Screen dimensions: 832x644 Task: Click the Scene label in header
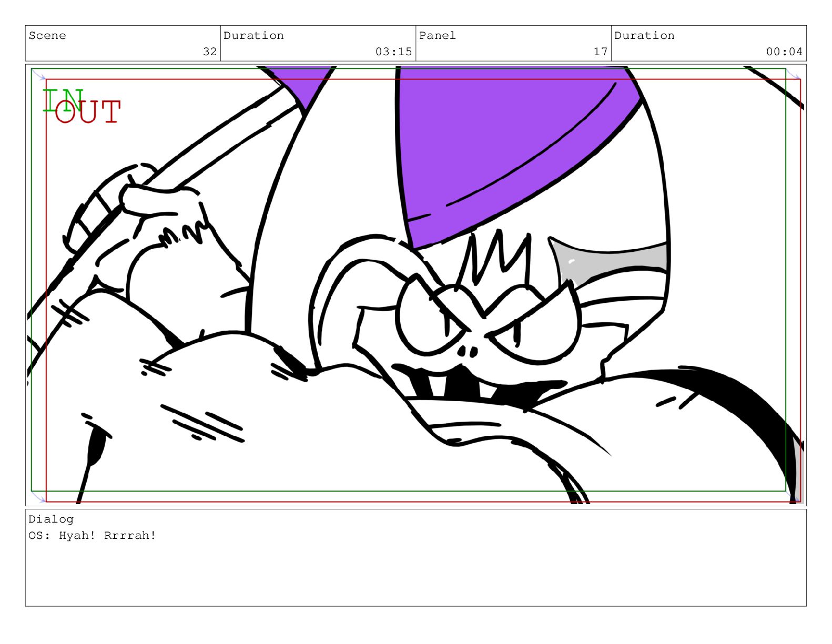point(47,36)
